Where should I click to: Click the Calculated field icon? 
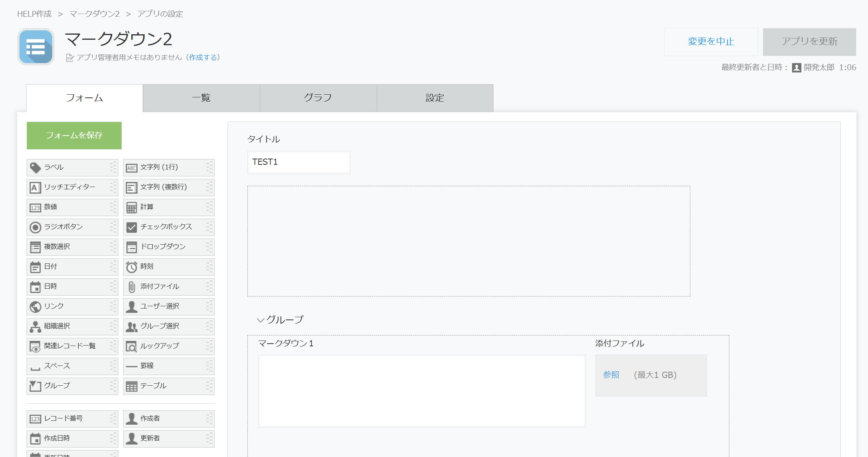tap(132, 208)
